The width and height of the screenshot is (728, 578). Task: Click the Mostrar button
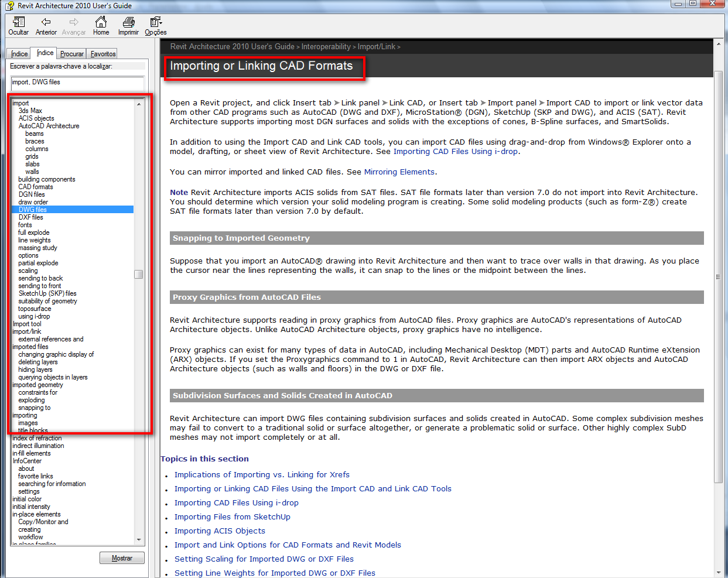pyautogui.click(x=122, y=558)
